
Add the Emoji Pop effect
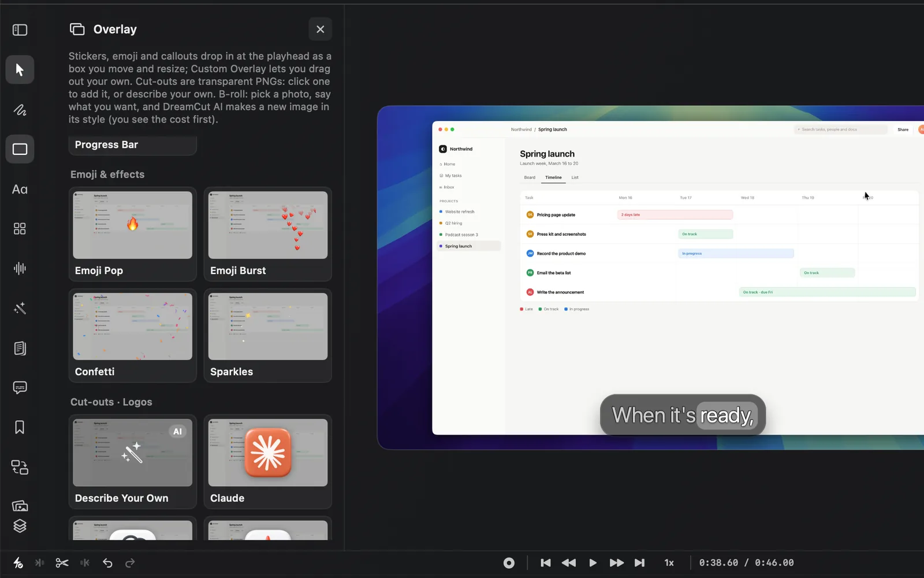133,234
